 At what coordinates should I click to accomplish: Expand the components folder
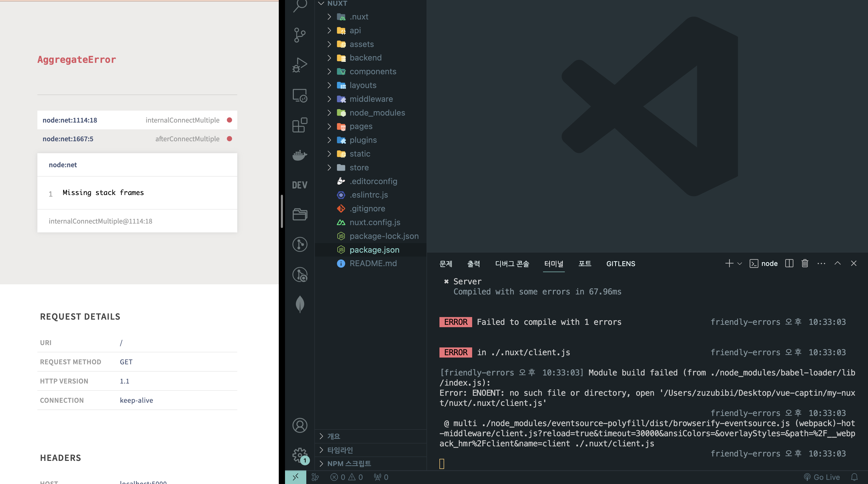(x=373, y=71)
